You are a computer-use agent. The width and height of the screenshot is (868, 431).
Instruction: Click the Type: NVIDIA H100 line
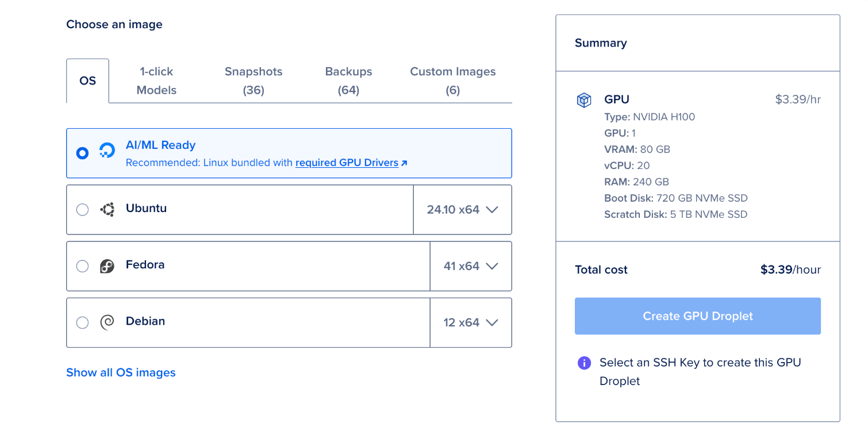pyautogui.click(x=650, y=117)
